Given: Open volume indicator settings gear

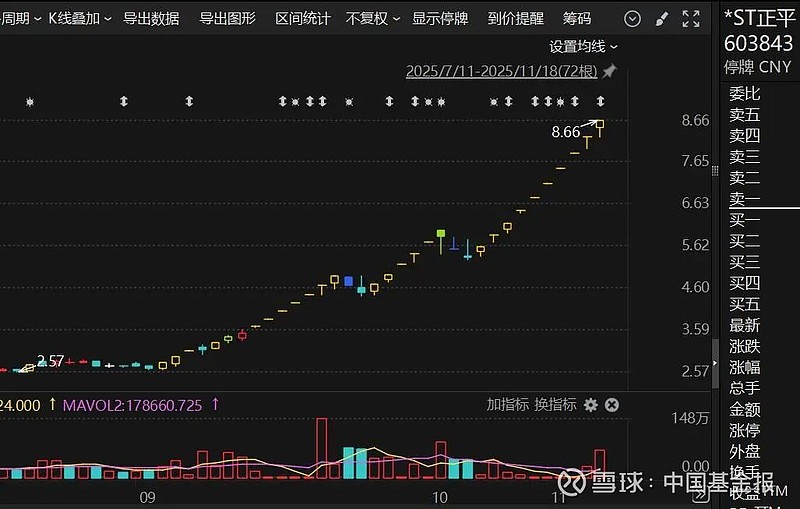Looking at the screenshot, I should pos(591,405).
